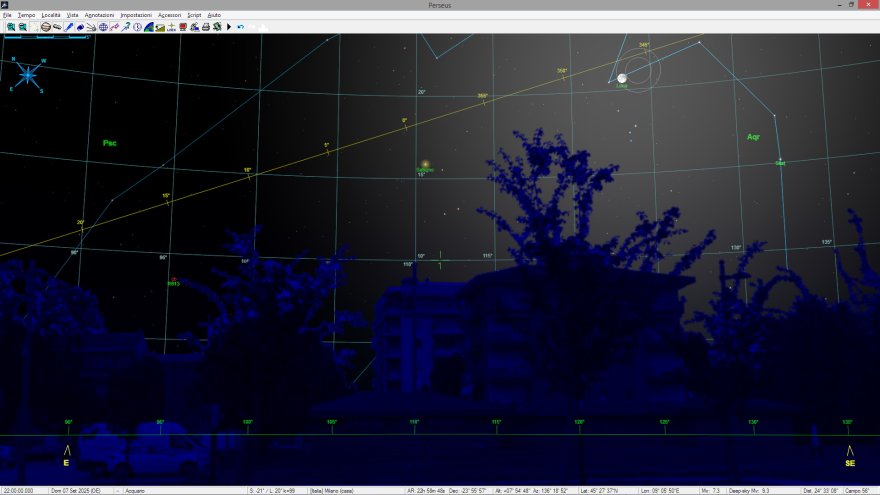Click the clock time toolbar icon
This screenshot has height=495, width=880.
(x=137, y=27)
